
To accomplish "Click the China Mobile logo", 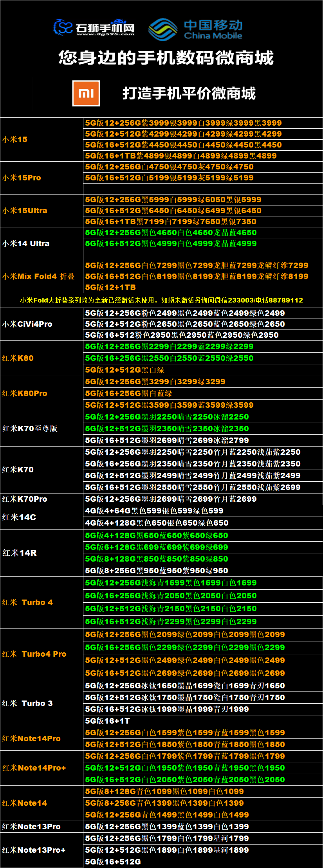I will [195, 29].
